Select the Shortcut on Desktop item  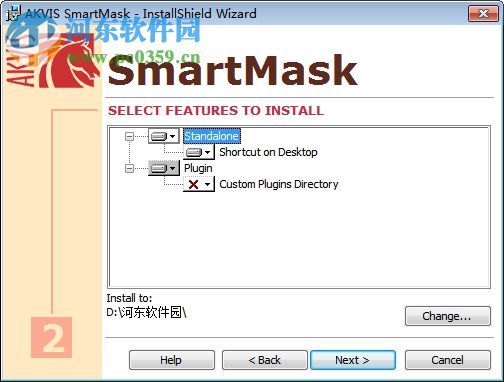[268, 152]
